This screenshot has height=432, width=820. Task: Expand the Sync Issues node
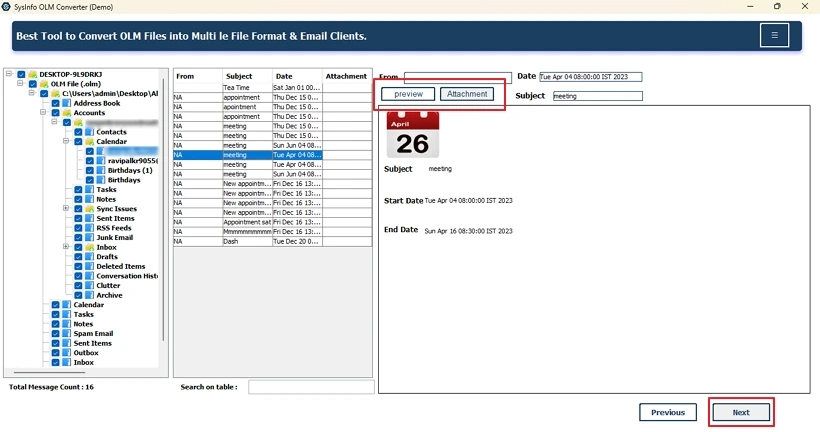pyautogui.click(x=66, y=208)
